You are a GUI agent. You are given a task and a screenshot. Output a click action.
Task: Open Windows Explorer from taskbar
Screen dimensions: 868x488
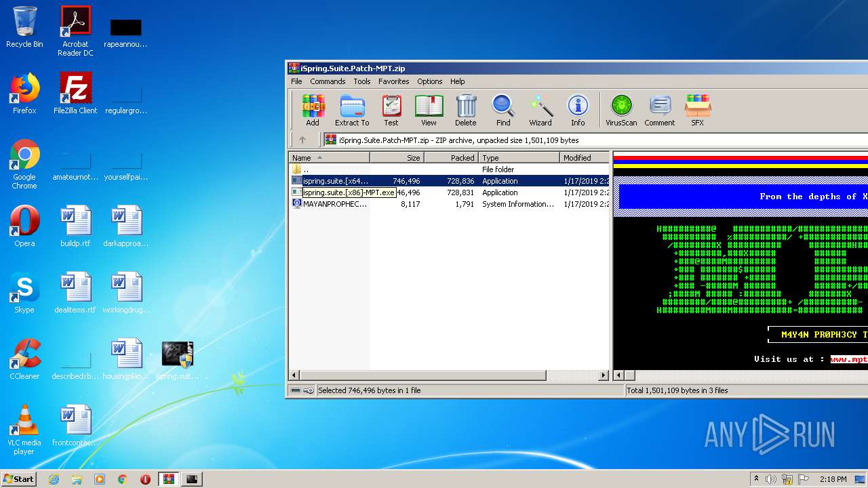click(77, 479)
